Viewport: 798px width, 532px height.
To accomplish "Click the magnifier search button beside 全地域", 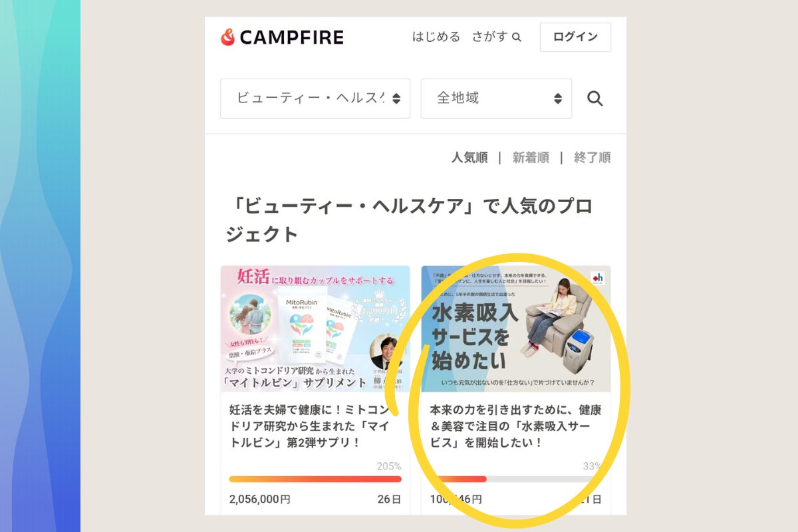I will coord(595,99).
